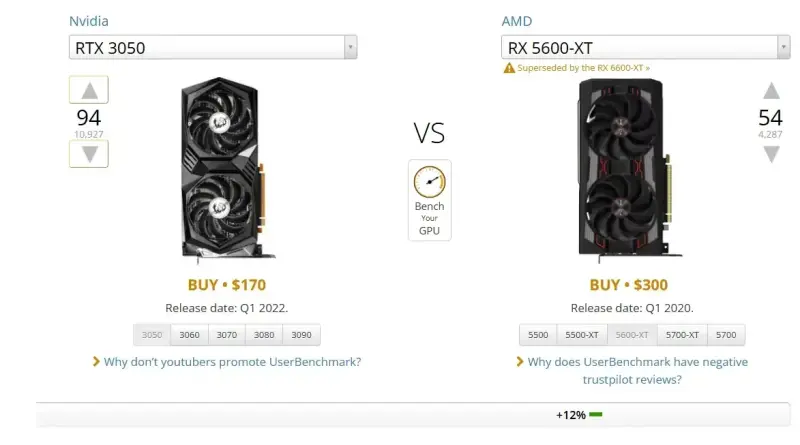Click the RTX 3050 graphics card image
The width and height of the screenshot is (800, 445).
coord(222,168)
